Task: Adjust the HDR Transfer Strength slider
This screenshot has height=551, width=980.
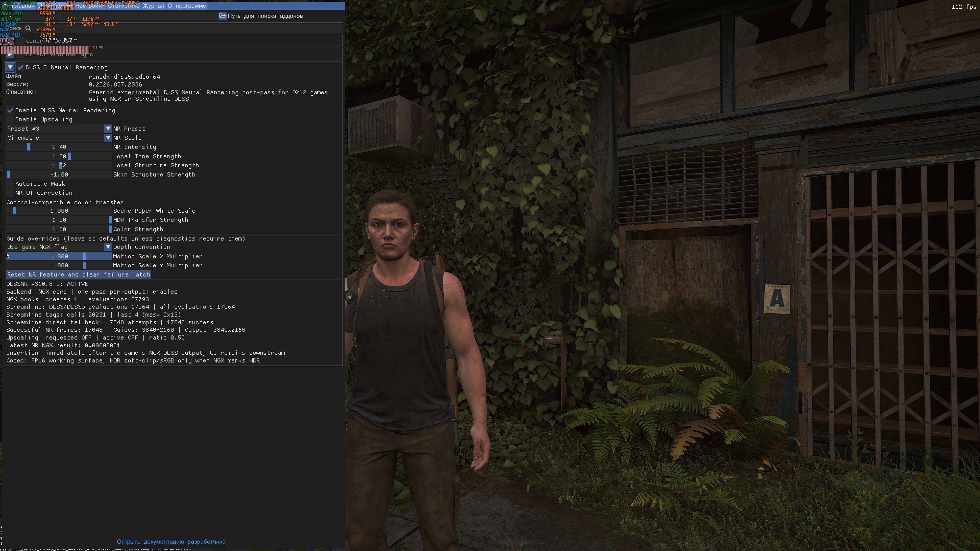Action: coord(59,220)
